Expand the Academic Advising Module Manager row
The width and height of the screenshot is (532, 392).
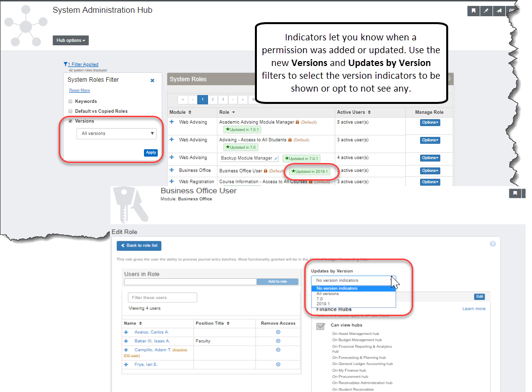pyautogui.click(x=172, y=122)
